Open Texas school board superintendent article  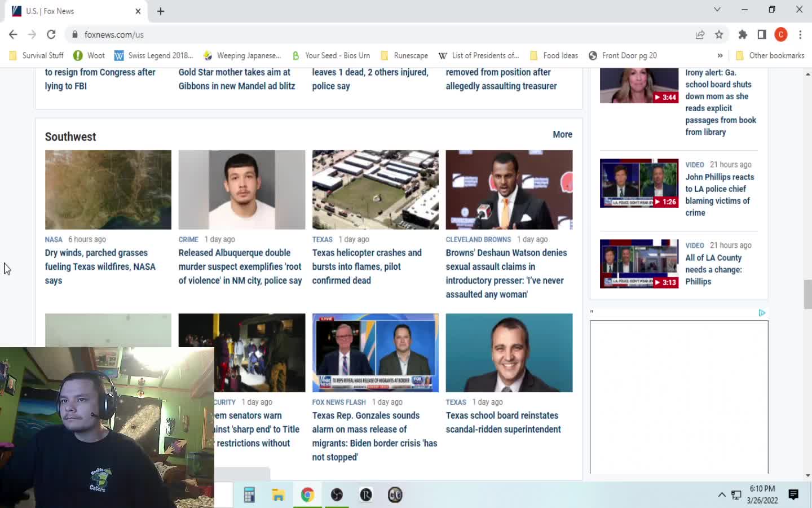504,422
